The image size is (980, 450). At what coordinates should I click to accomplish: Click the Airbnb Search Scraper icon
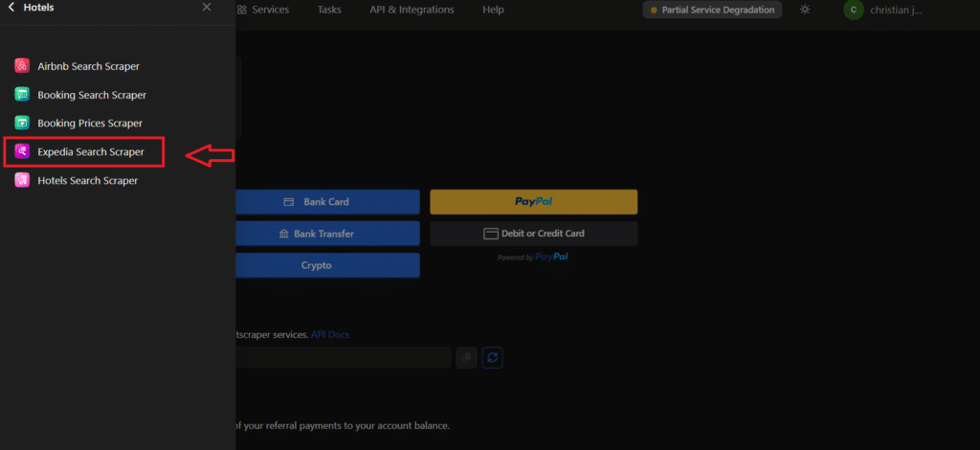pyautogui.click(x=22, y=66)
